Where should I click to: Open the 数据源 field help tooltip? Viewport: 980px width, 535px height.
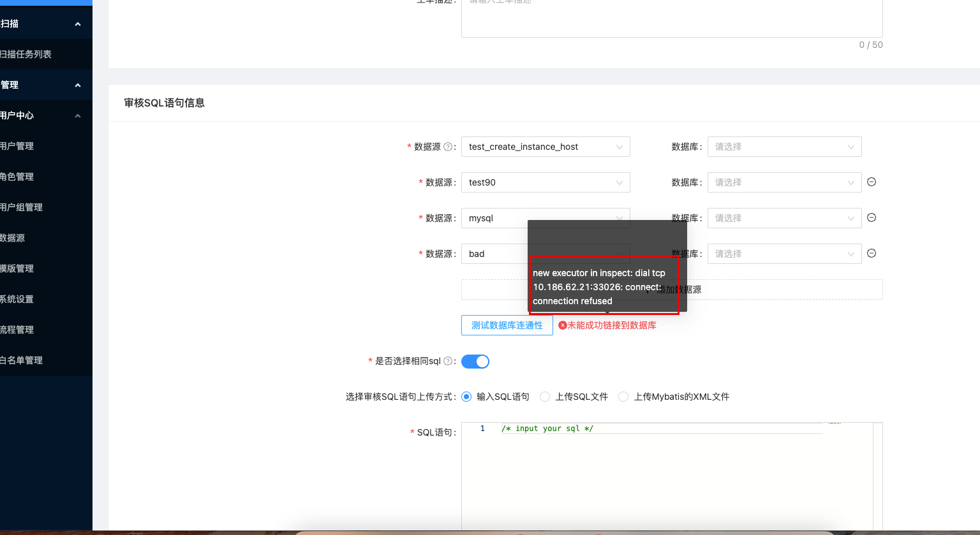click(449, 146)
